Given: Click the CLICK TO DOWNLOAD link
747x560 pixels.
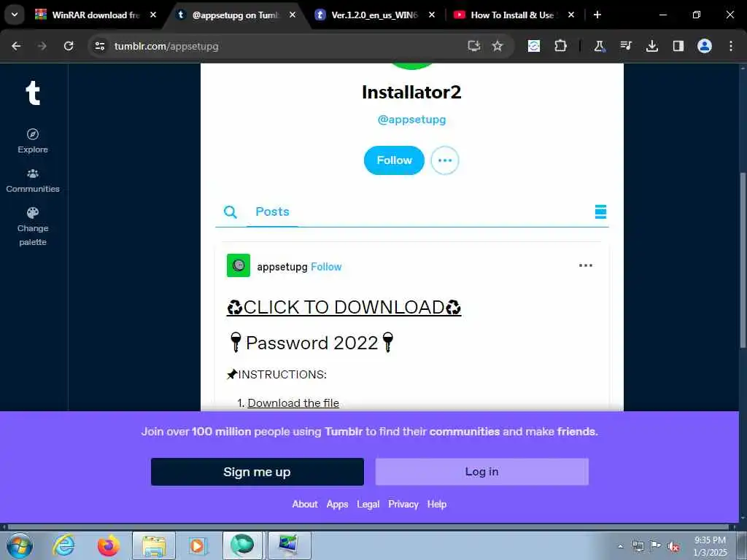Looking at the screenshot, I should tap(344, 307).
